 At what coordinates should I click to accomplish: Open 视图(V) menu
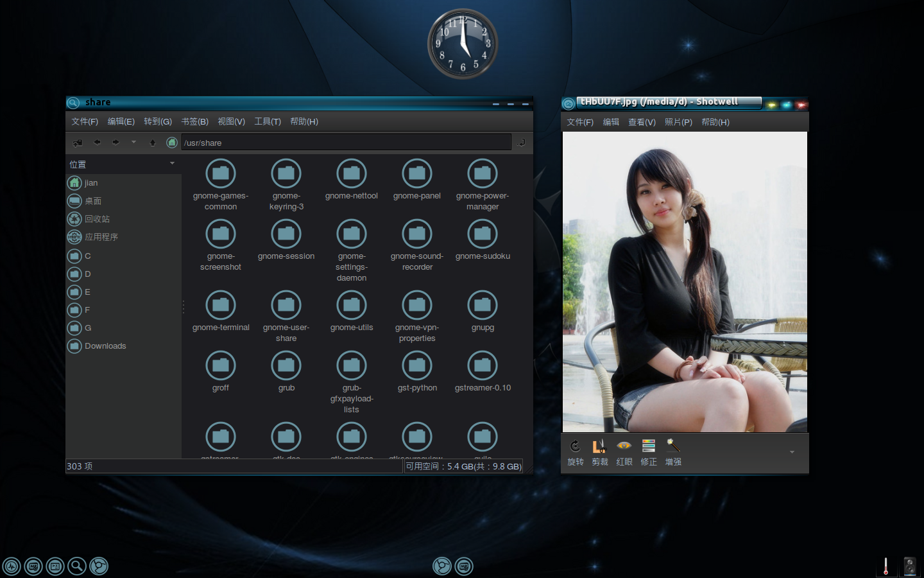coord(231,121)
